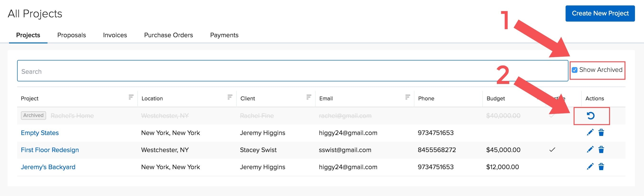
Task: Edit the Jeremy's Backyard project
Action: 590,167
